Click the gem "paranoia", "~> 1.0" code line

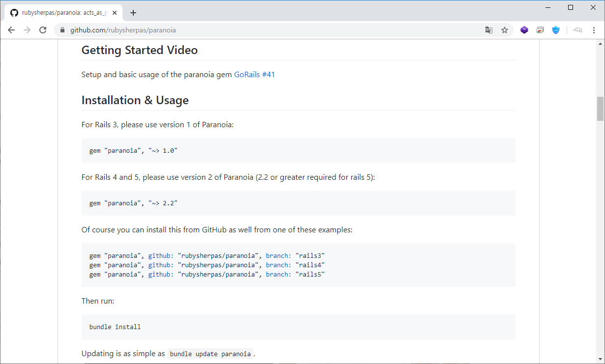[x=133, y=151]
